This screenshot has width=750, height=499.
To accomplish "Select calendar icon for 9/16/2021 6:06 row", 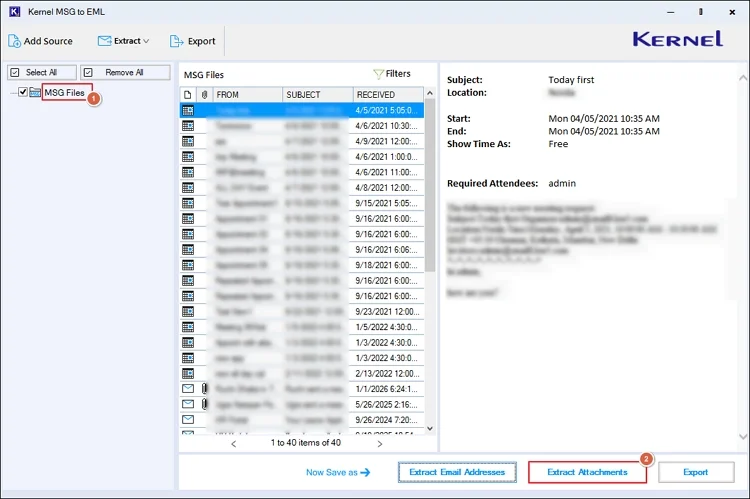I will pos(188,249).
